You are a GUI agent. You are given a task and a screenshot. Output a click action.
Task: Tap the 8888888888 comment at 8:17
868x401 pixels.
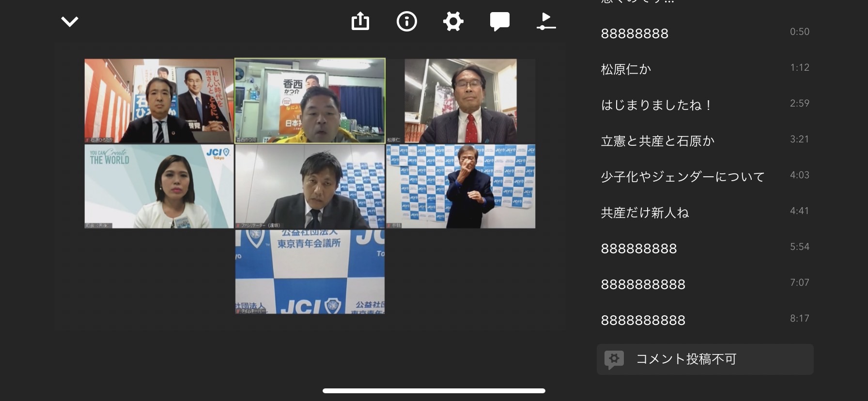click(643, 320)
